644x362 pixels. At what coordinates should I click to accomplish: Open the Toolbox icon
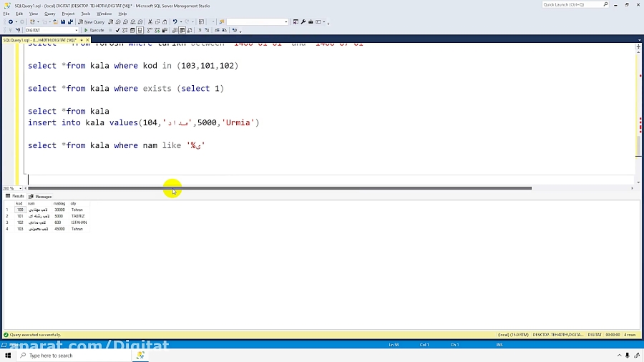[x=311, y=21]
